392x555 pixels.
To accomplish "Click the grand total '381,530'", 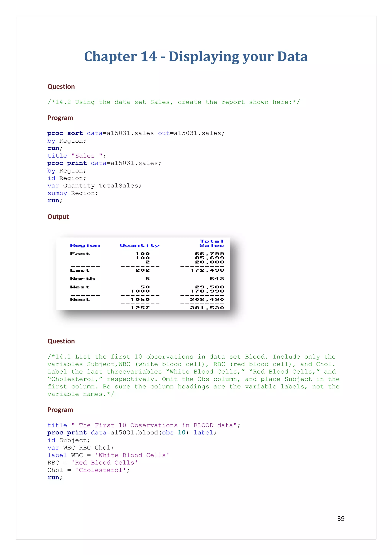I will pyautogui.click(x=207, y=308).
